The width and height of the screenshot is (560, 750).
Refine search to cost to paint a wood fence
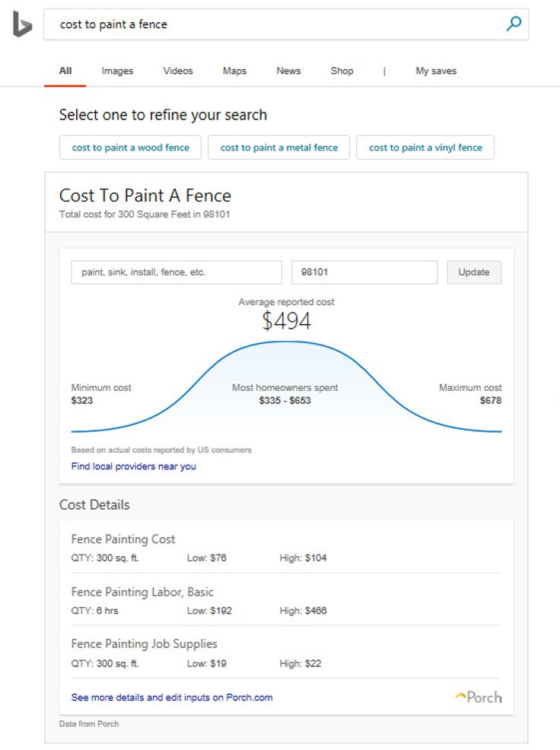click(129, 148)
